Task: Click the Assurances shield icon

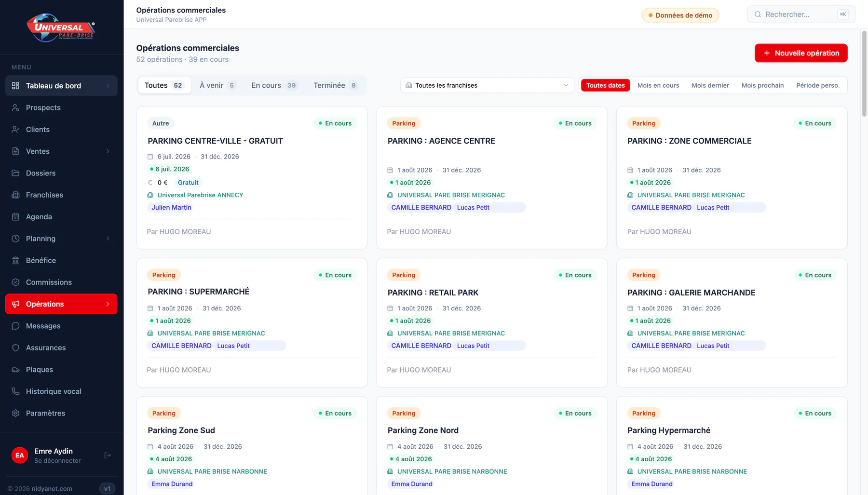Action: pyautogui.click(x=15, y=348)
